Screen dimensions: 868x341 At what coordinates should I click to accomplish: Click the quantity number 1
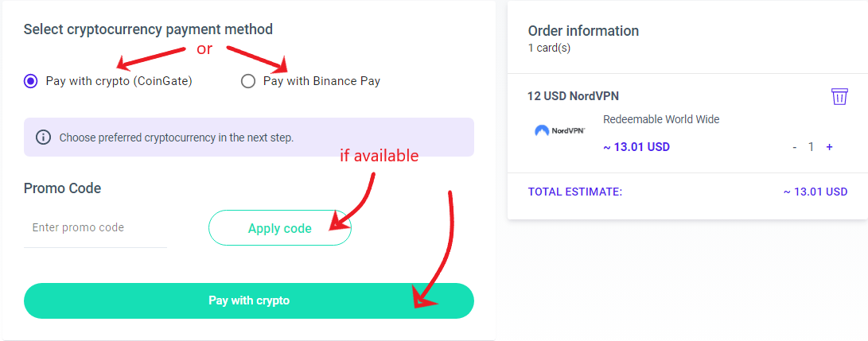pyautogui.click(x=811, y=148)
